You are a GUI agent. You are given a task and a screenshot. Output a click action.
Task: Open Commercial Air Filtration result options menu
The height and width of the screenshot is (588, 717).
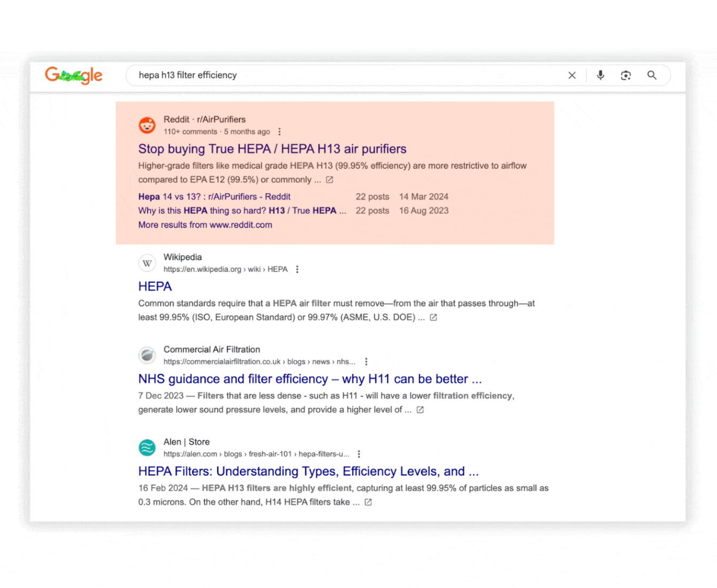[366, 362]
